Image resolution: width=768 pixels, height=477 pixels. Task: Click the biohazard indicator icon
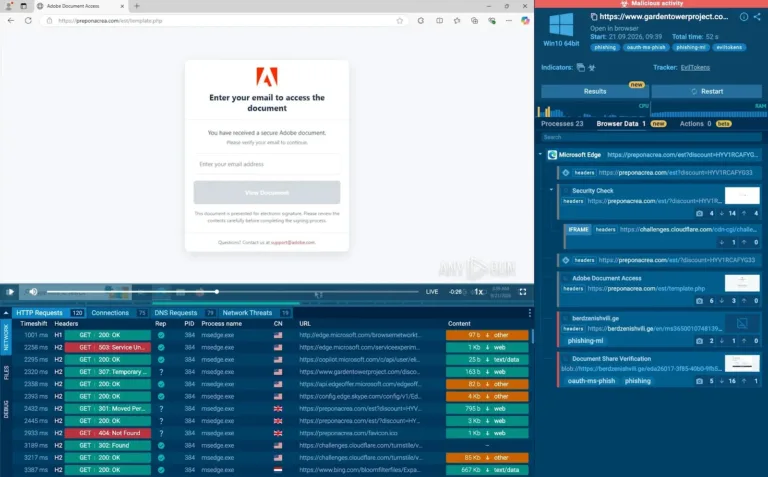592,68
